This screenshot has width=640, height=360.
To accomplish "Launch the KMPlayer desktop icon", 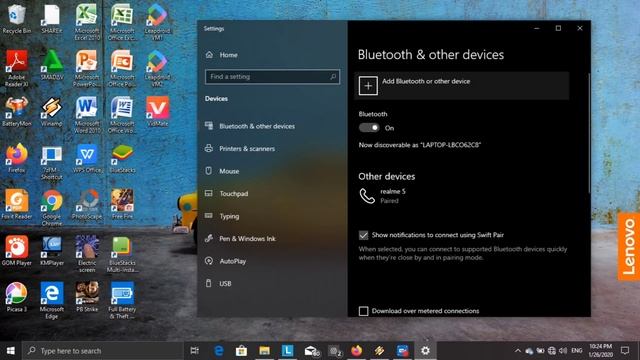I will point(51,251).
